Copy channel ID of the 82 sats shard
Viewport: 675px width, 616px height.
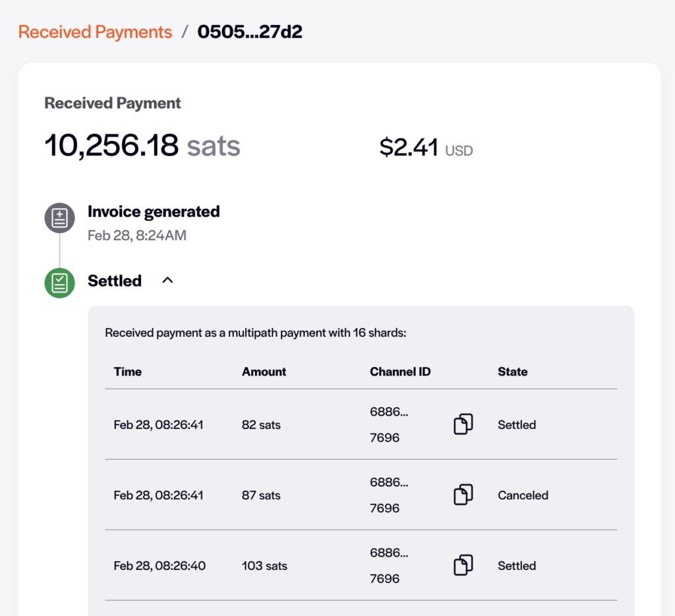[x=463, y=424]
